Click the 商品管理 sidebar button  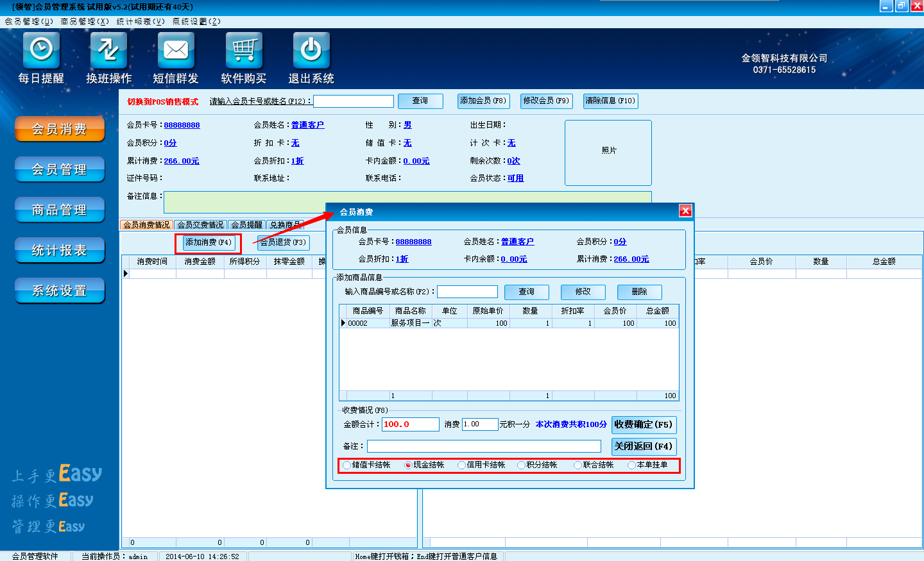point(60,210)
